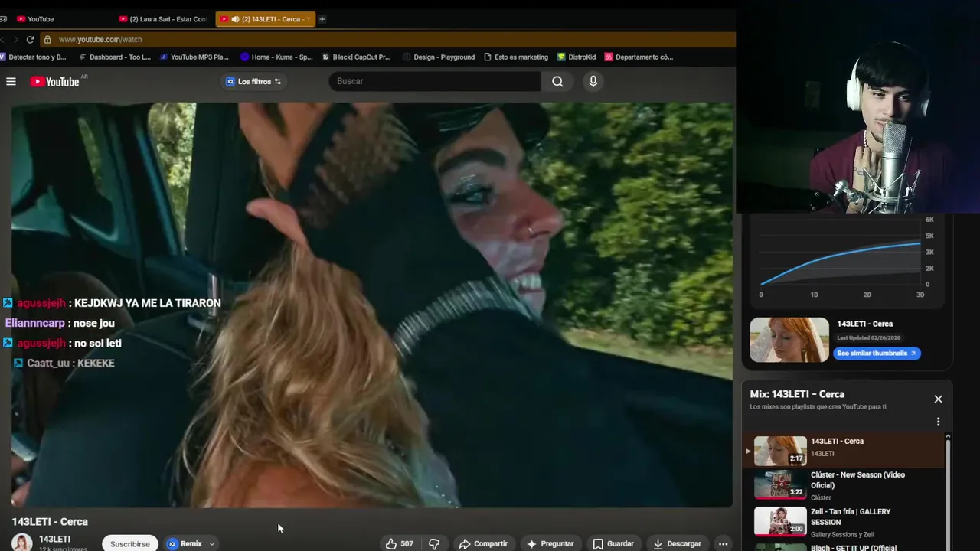Open the Home - Kuma bookmark
The image size is (980, 551).
pos(276,57)
